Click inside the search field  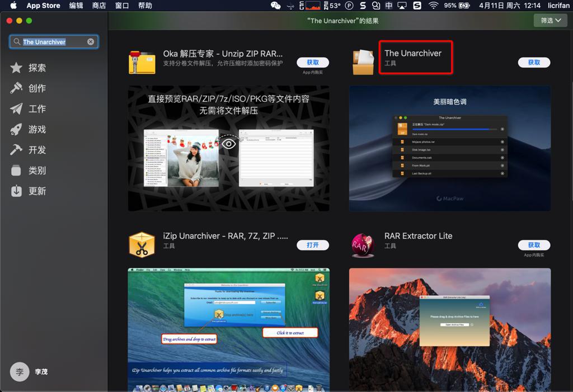[54, 41]
